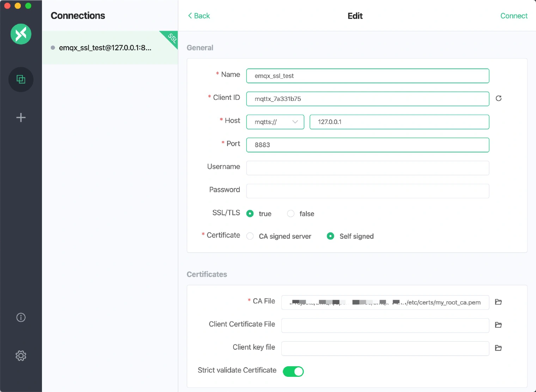536x392 pixels.
Task: Click the About info icon in sidebar
Action: 21,318
